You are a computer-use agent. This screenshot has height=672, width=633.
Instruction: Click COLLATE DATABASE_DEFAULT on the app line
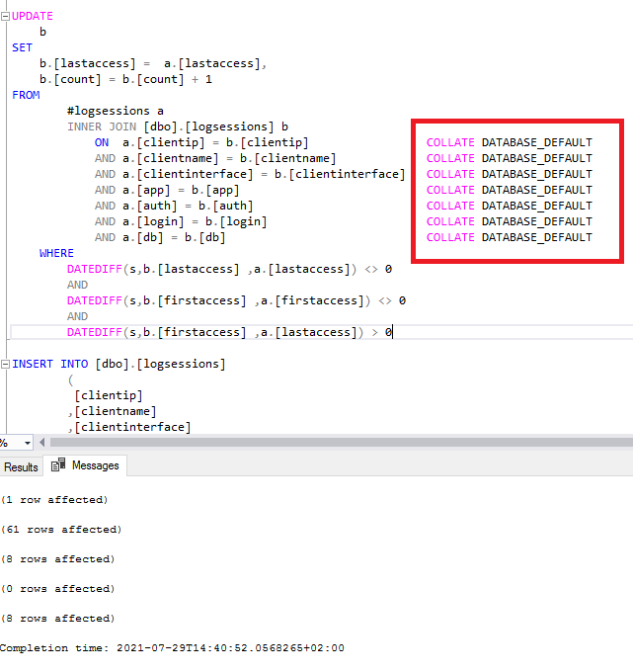[510, 191]
